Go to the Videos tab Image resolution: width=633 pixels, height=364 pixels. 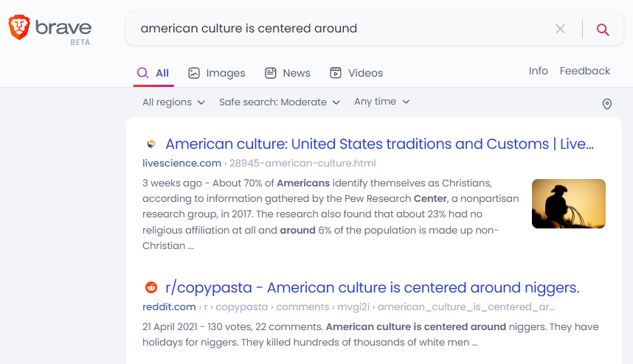tap(356, 73)
